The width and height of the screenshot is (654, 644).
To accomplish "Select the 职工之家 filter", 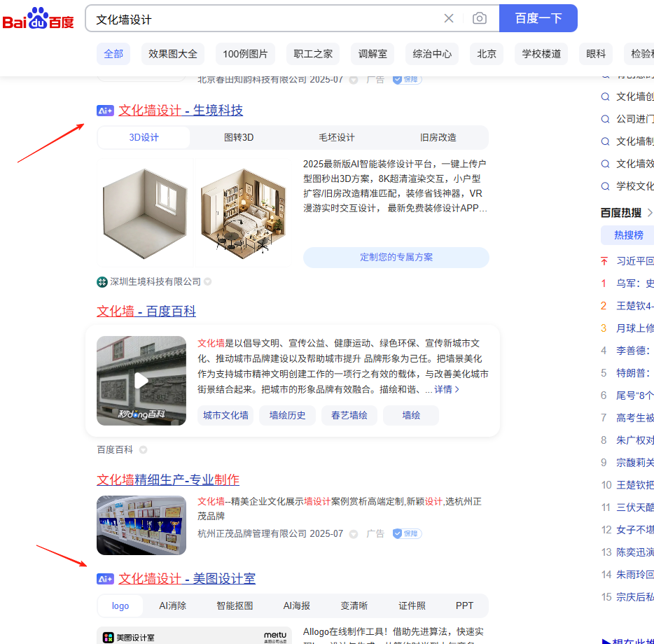I will (x=313, y=54).
